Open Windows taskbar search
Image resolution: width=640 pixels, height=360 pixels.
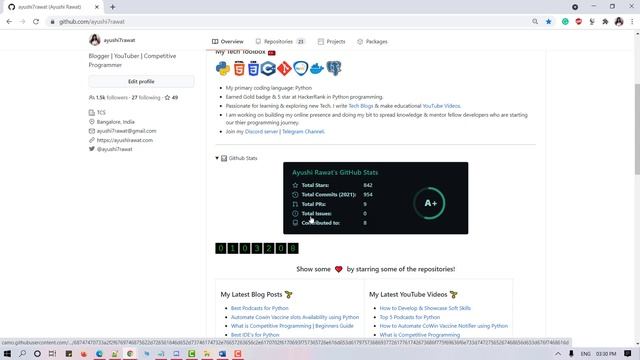point(22,354)
